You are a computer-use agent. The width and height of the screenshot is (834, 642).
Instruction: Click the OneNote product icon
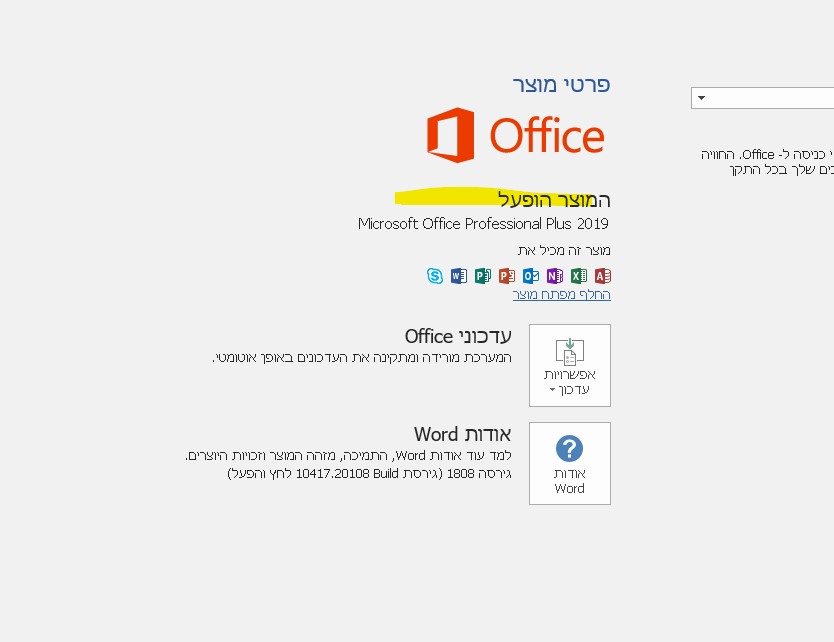point(554,276)
